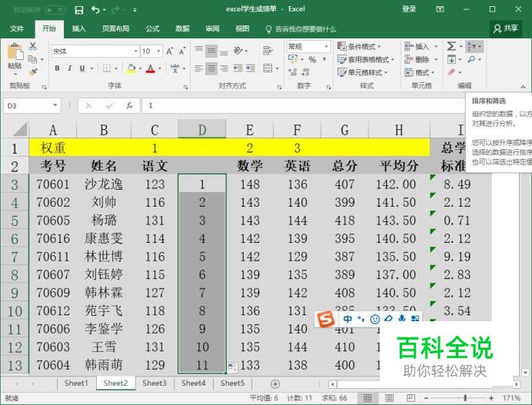Screen dimensions: 532x405
Task: Click the Increase Font Size icon
Action: (x=169, y=51)
